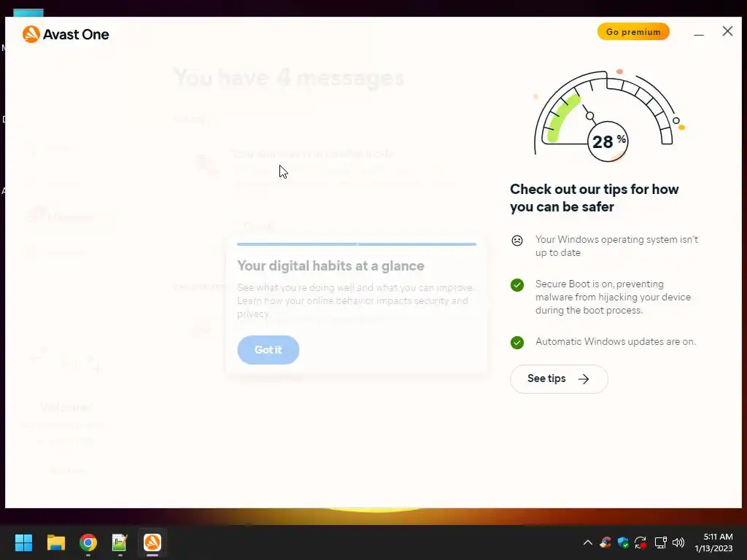The width and height of the screenshot is (747, 560).
Task: Click 'Your digital habits at a glance' heading
Action: [x=330, y=265]
